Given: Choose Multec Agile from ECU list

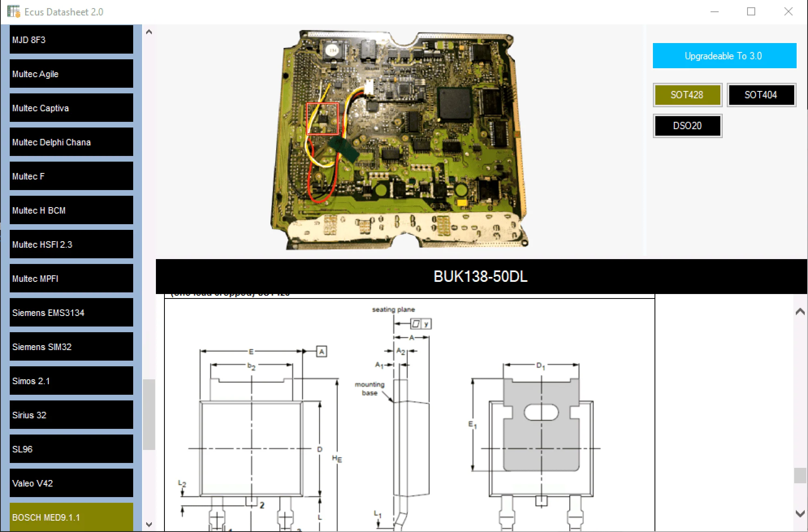Looking at the screenshot, I should pyautogui.click(x=71, y=74).
